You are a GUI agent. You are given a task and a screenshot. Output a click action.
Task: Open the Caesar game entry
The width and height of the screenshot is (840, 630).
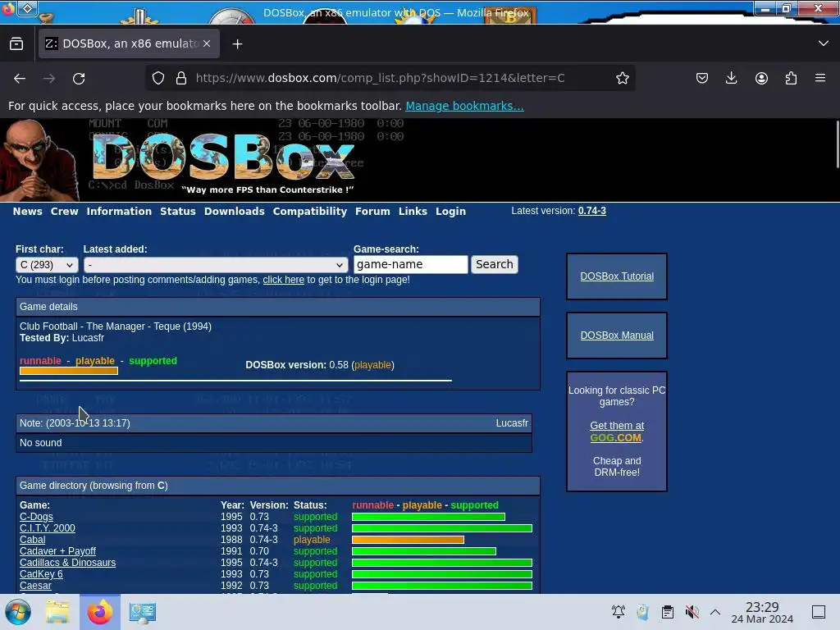coord(35,586)
